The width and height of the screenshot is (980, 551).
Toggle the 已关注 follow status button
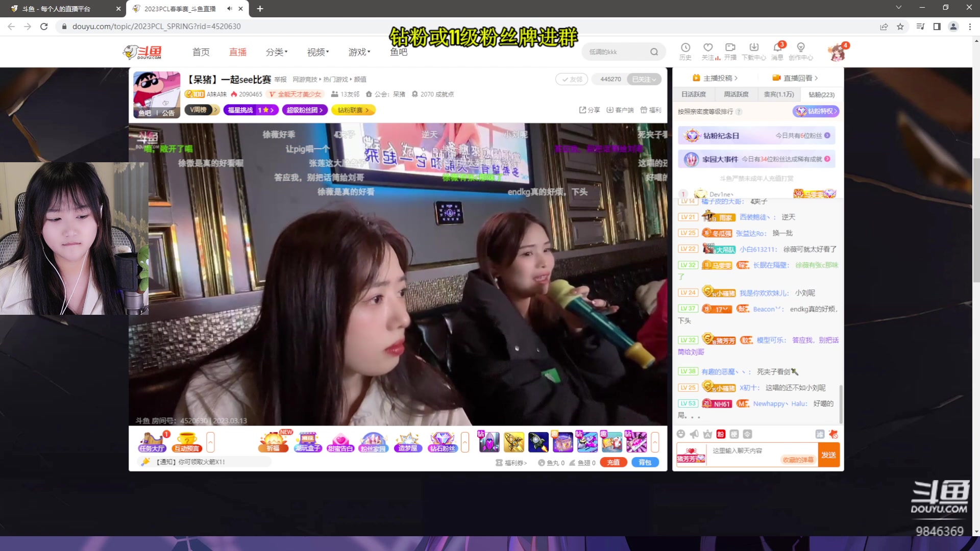coord(644,79)
